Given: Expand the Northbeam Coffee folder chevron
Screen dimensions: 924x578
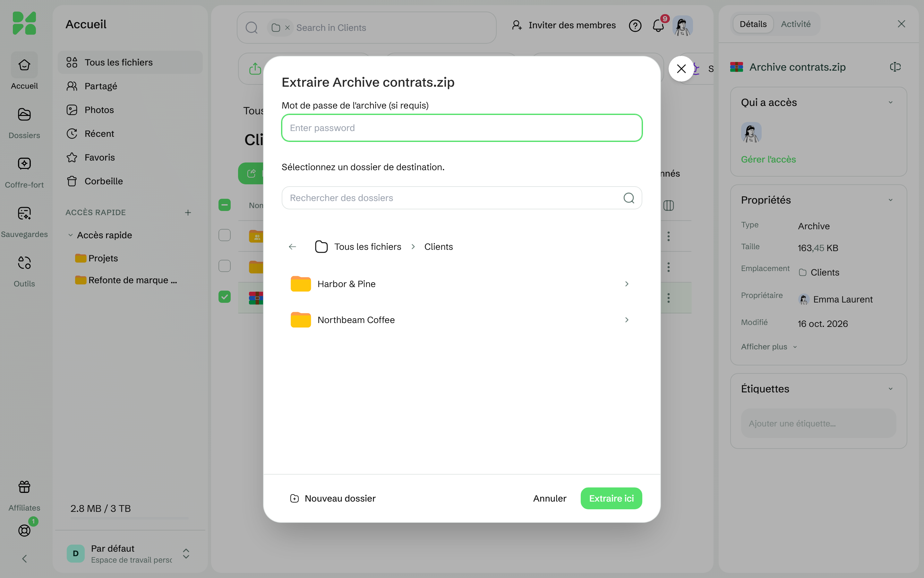Looking at the screenshot, I should pyautogui.click(x=627, y=320).
